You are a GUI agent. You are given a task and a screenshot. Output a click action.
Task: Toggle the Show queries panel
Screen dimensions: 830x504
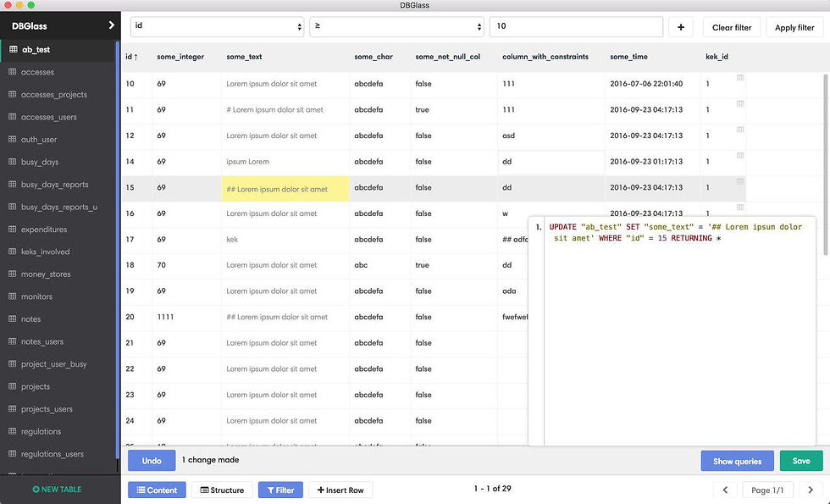pyautogui.click(x=737, y=461)
